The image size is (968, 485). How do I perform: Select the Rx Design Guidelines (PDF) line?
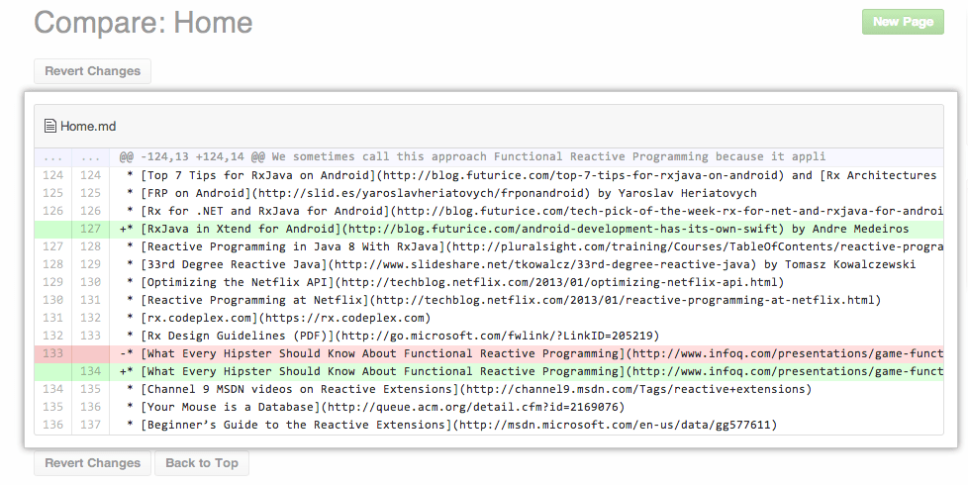pos(489,336)
